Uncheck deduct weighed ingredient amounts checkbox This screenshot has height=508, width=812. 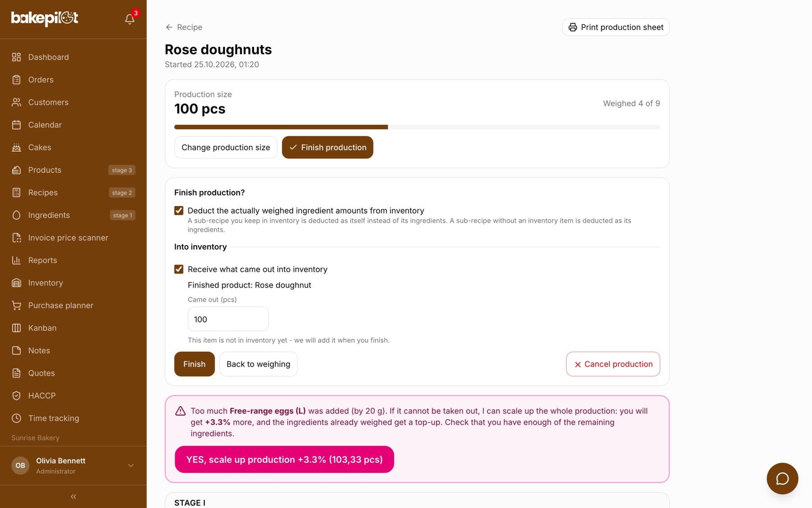[x=179, y=210]
